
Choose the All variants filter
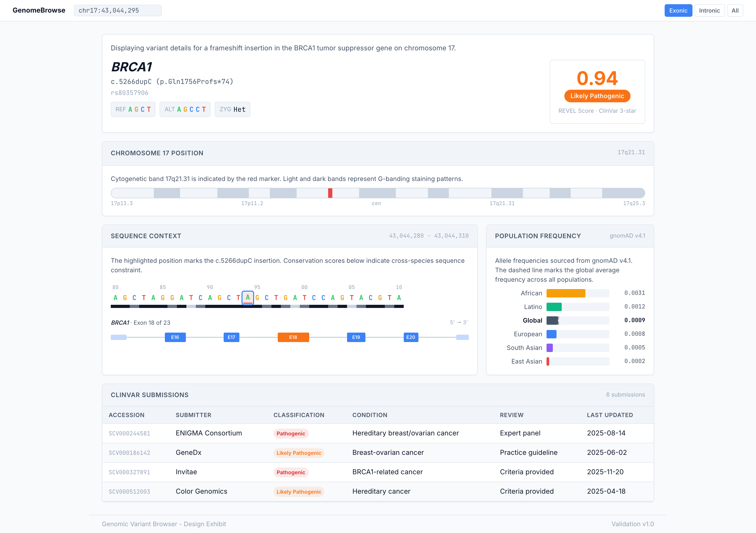(734, 10)
